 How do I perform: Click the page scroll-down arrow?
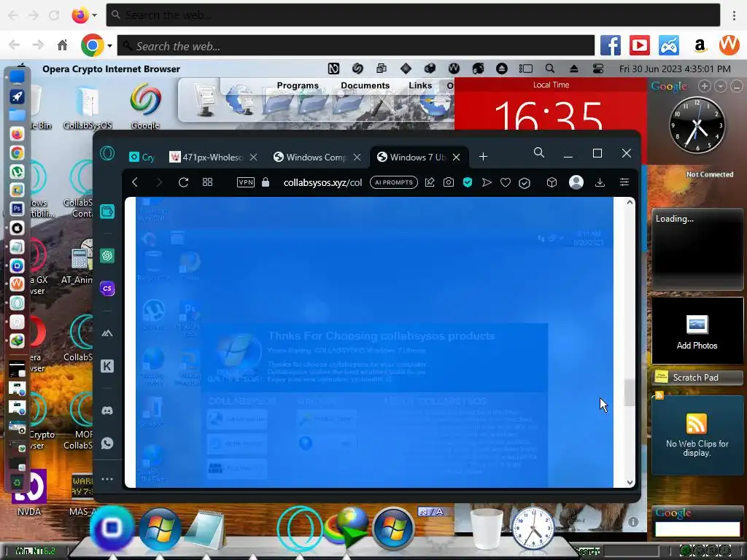click(x=630, y=483)
